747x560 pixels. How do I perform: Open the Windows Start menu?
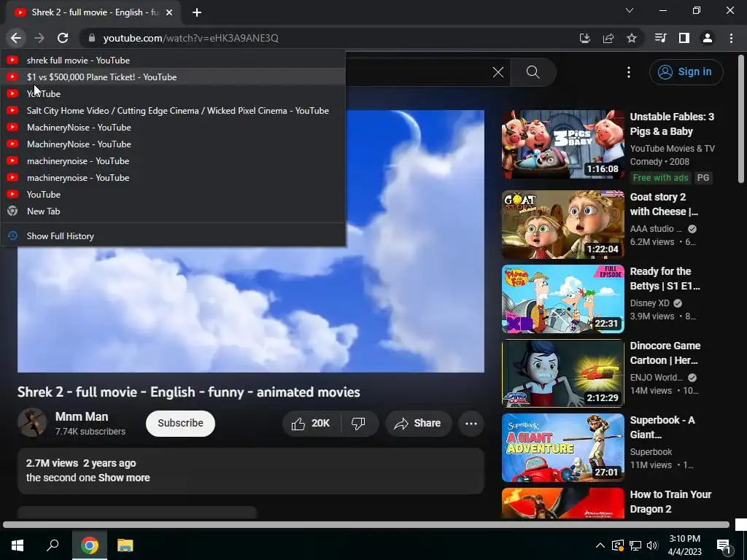pos(18,545)
